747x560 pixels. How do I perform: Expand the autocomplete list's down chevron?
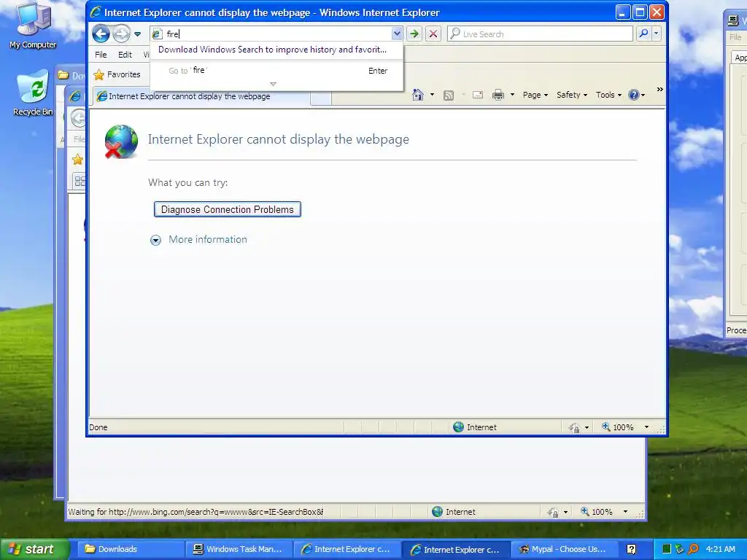273,84
